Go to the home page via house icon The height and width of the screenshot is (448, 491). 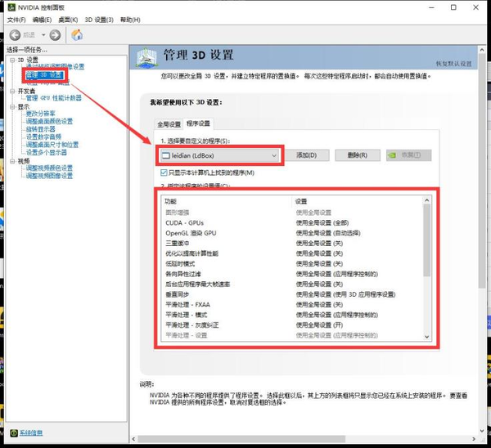(77, 34)
